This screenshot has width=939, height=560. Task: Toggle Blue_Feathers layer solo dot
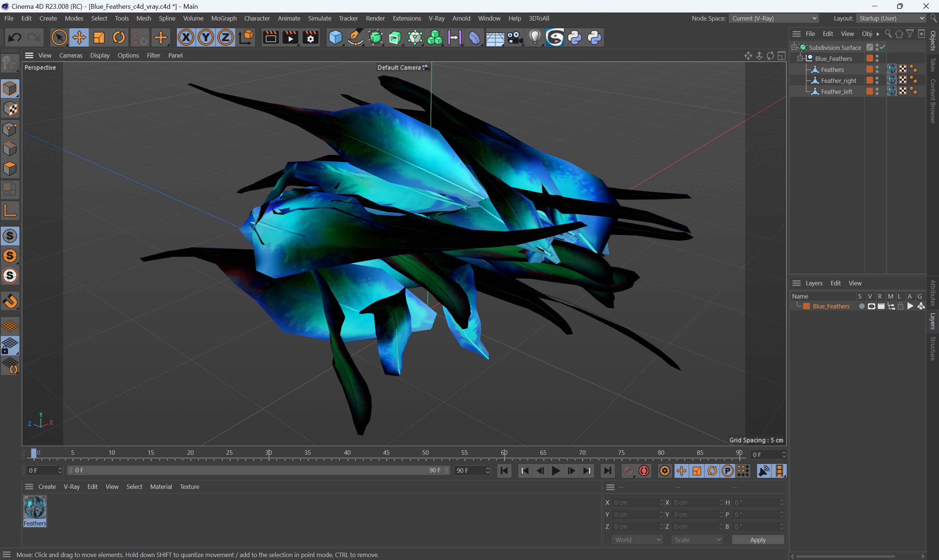click(862, 306)
